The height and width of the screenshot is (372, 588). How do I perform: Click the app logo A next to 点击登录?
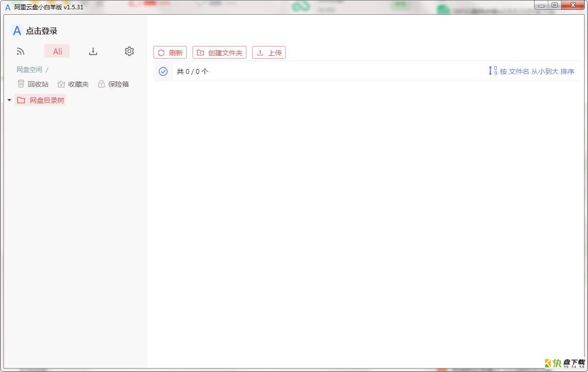[17, 31]
